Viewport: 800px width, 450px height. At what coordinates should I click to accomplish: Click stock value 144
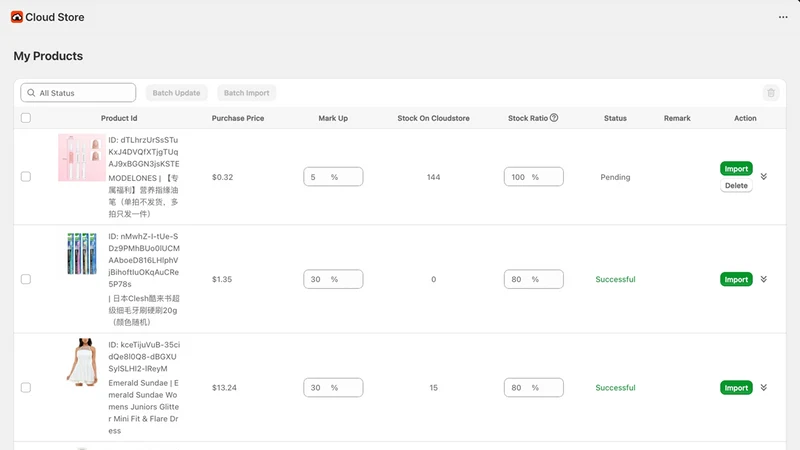tap(433, 177)
